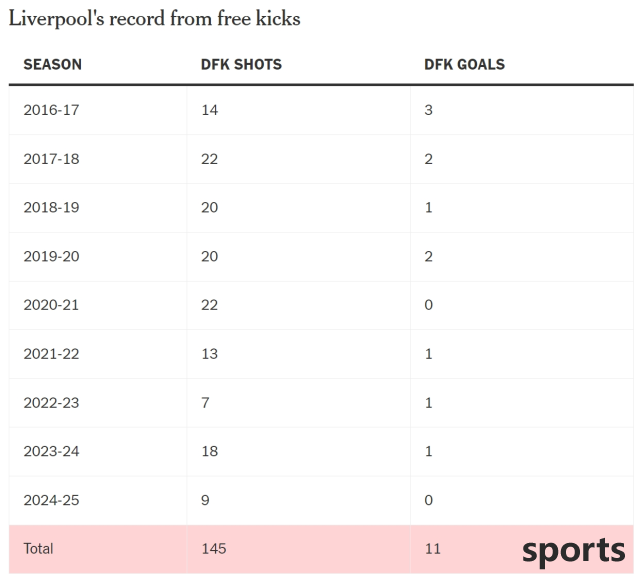Click the SEASON column header
The height and width of the screenshot is (582, 640).
coord(52,64)
